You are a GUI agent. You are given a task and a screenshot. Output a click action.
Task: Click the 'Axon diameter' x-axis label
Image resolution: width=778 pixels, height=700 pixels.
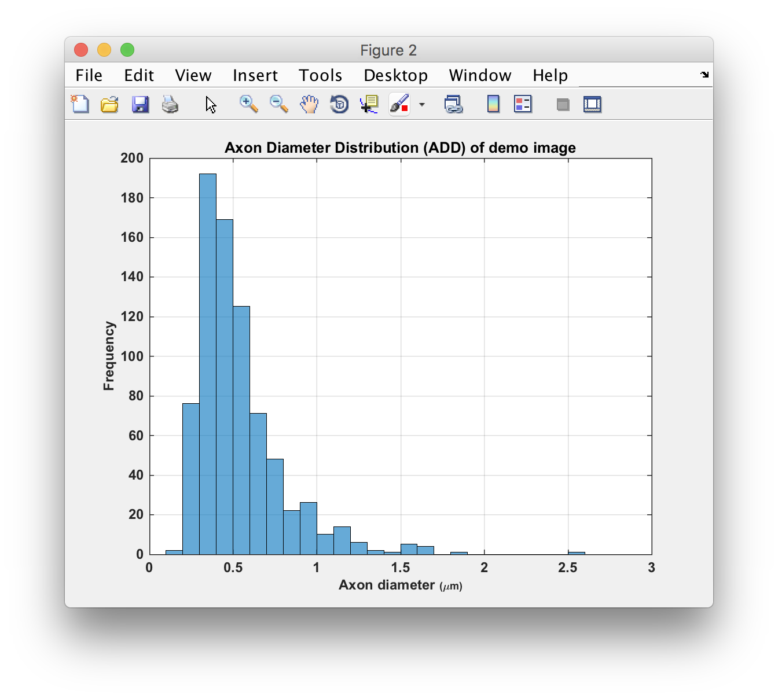pyautogui.click(x=400, y=585)
